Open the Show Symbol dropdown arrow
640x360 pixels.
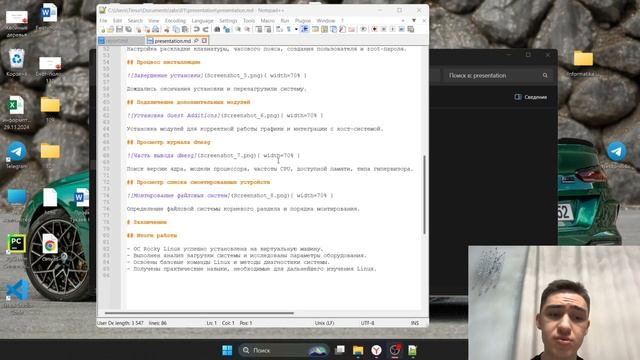296,29
